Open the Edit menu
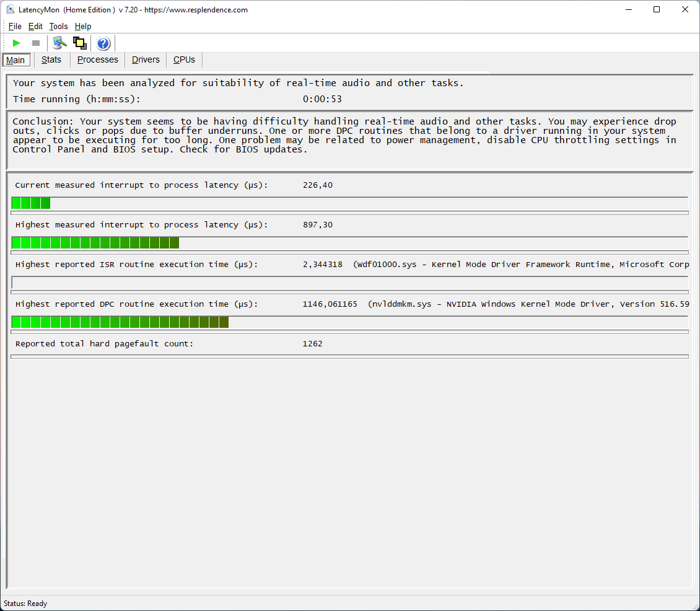The image size is (700, 611). (35, 27)
